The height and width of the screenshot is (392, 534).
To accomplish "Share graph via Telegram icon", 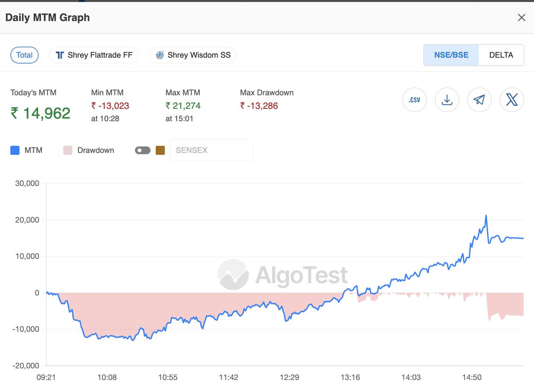I will [479, 100].
